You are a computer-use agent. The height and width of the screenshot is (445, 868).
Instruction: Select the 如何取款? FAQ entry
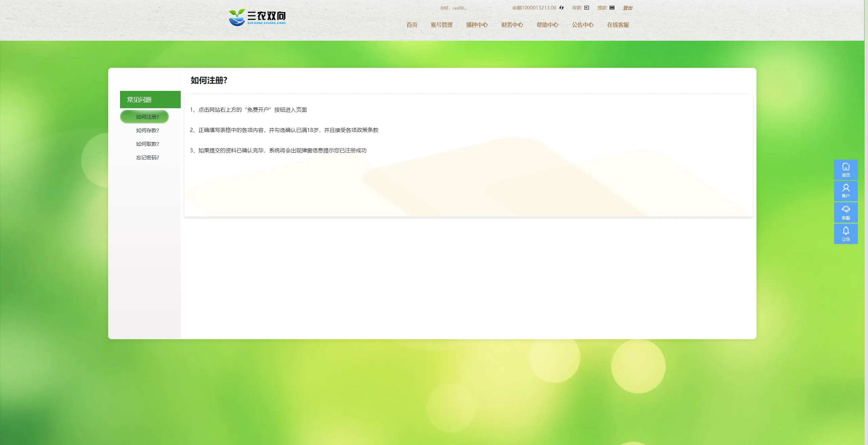tap(147, 144)
